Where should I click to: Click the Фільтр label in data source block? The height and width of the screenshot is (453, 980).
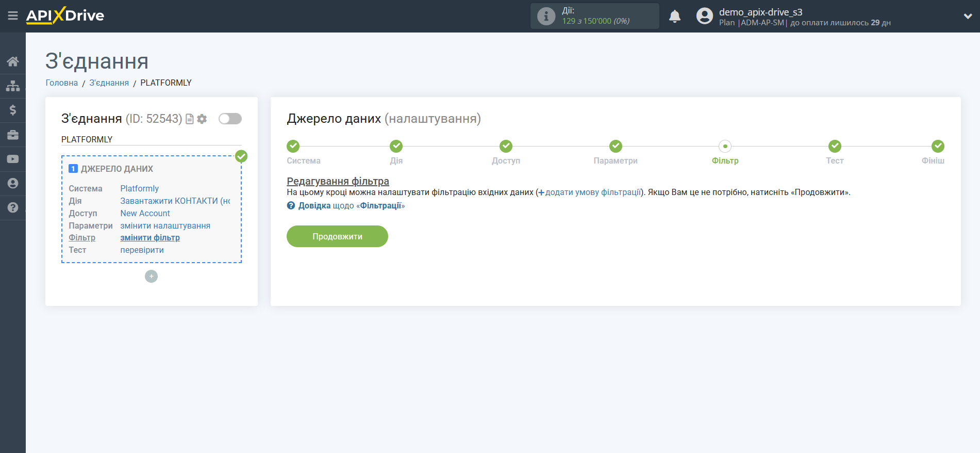tap(82, 238)
